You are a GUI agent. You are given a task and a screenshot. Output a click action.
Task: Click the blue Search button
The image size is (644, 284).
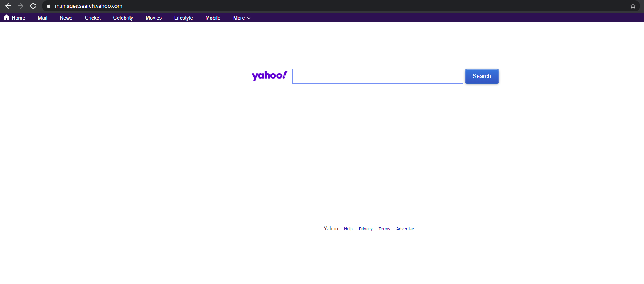(482, 76)
